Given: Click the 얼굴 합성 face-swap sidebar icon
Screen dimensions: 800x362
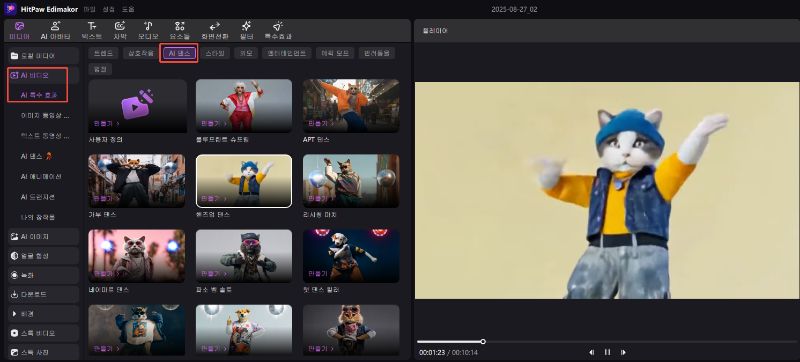Looking at the screenshot, I should coord(14,256).
